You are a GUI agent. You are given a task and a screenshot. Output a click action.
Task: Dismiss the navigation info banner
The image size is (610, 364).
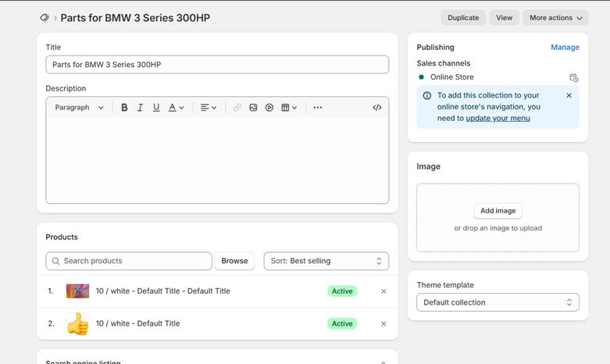[x=569, y=95]
